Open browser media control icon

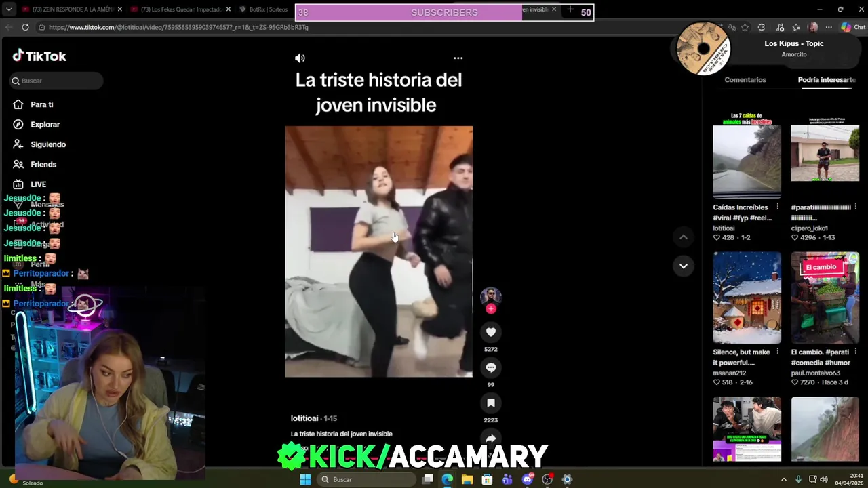tap(780, 27)
